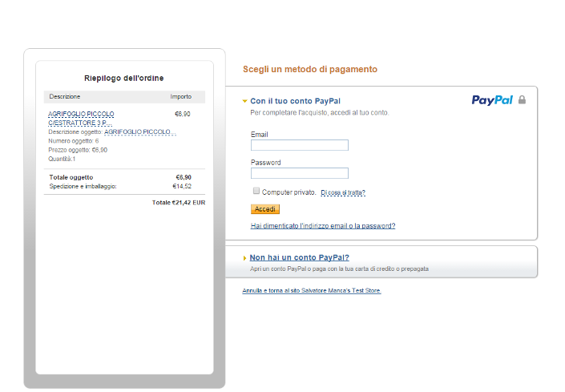This screenshot has width=565, height=392.
Task: Click the 'Descrizione' column header
Action: pos(65,96)
